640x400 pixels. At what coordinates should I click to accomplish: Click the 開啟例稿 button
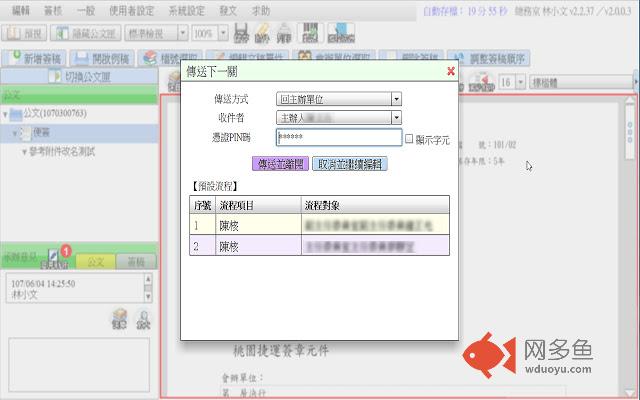coord(102,58)
